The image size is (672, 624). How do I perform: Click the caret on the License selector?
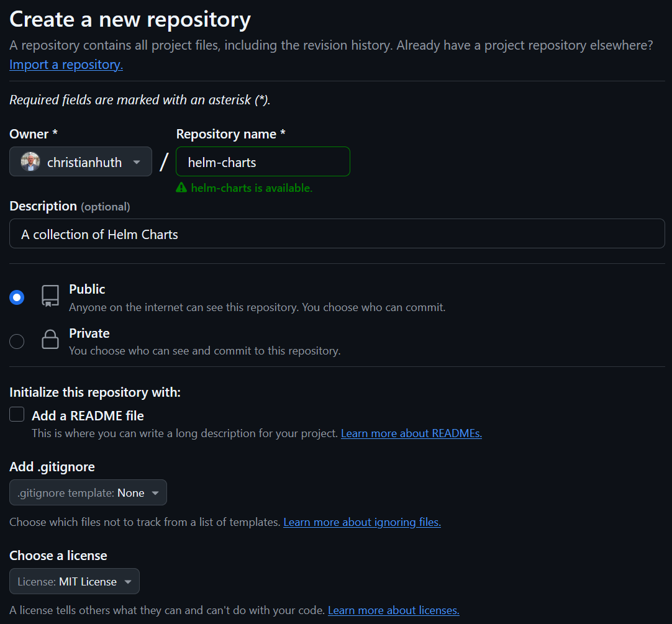pos(127,581)
